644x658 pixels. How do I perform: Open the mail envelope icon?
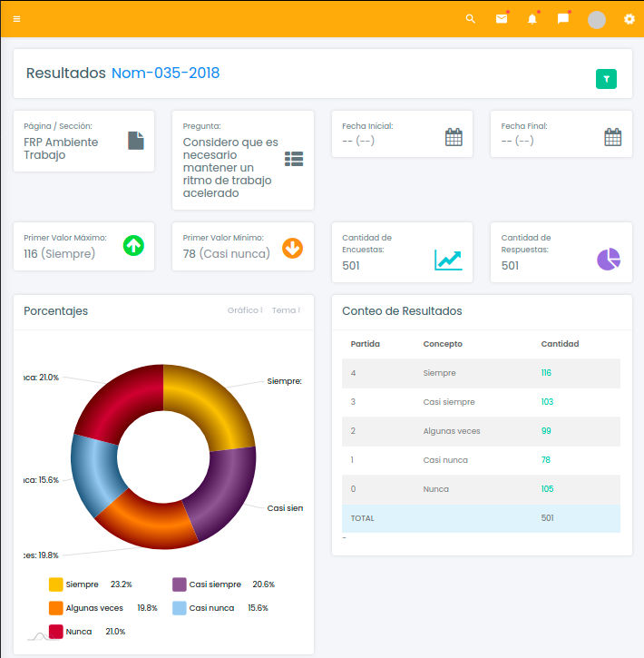pyautogui.click(x=502, y=19)
